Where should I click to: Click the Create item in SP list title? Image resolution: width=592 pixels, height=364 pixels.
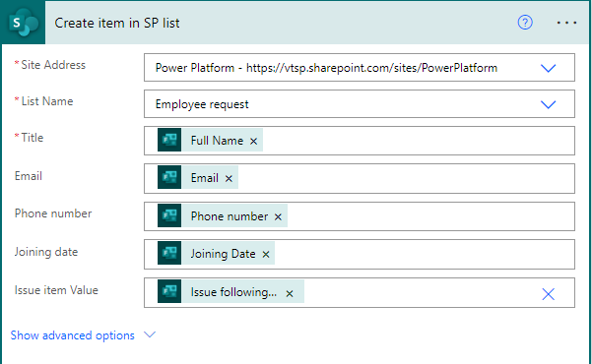pos(117,23)
